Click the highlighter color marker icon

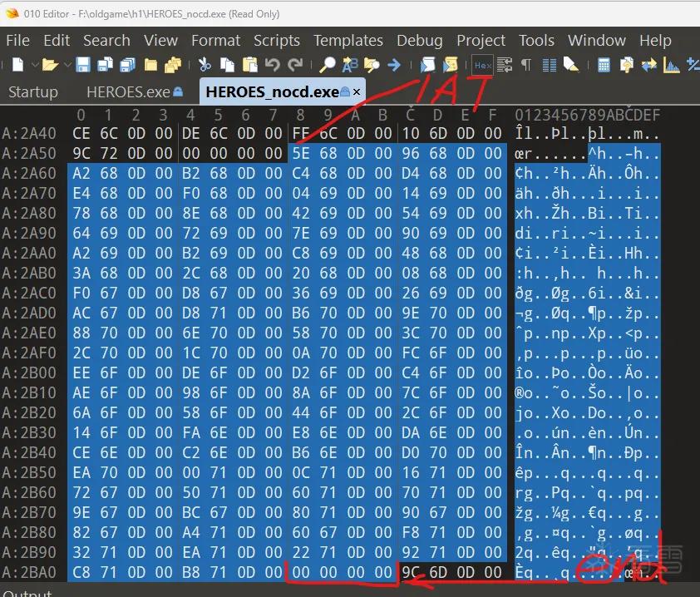pos(570,65)
